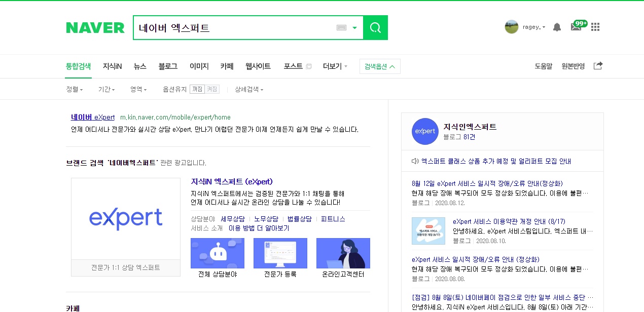Open eXpert 서비스 이용약관 개정 안내 post
644x312 pixels.
coord(509,221)
